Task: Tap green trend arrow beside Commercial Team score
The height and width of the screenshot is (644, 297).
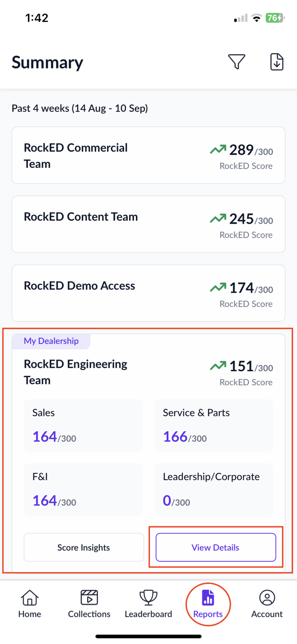Action: pos(218,150)
